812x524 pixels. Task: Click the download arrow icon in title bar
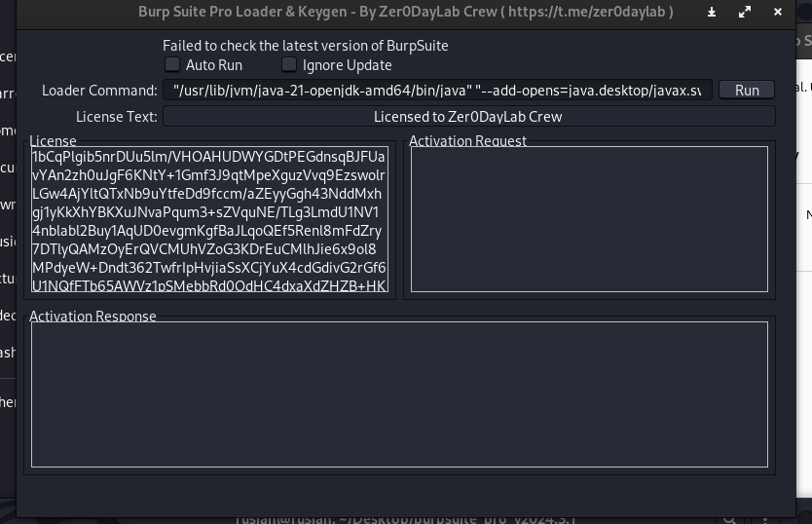[712, 12]
